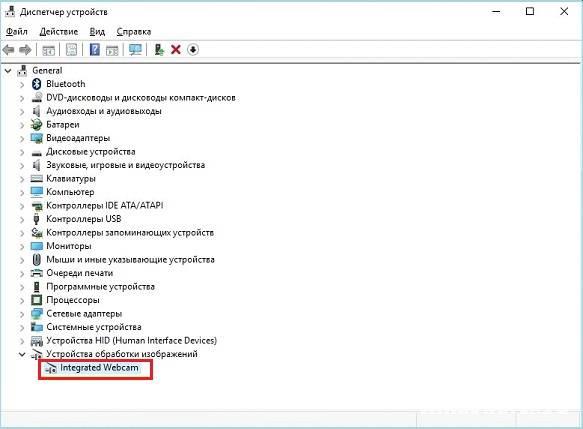Expand the Сетевые адаптеры node
583x429 pixels.
pyautogui.click(x=22, y=314)
